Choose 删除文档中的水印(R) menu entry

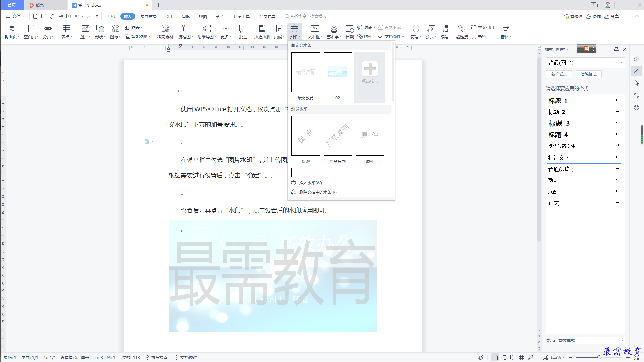[341, 192]
